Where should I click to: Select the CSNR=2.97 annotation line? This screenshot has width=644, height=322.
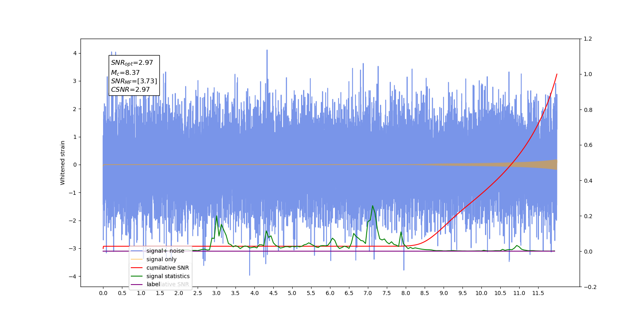click(x=130, y=90)
